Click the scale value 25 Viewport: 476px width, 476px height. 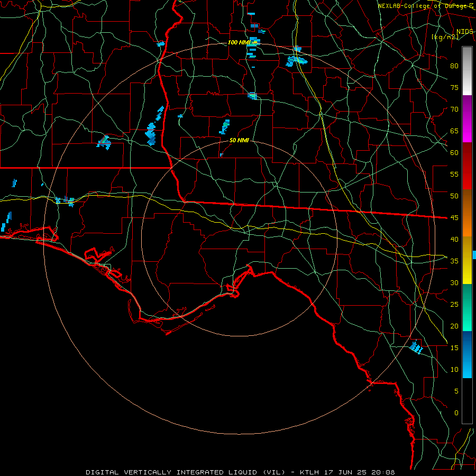tap(454, 305)
